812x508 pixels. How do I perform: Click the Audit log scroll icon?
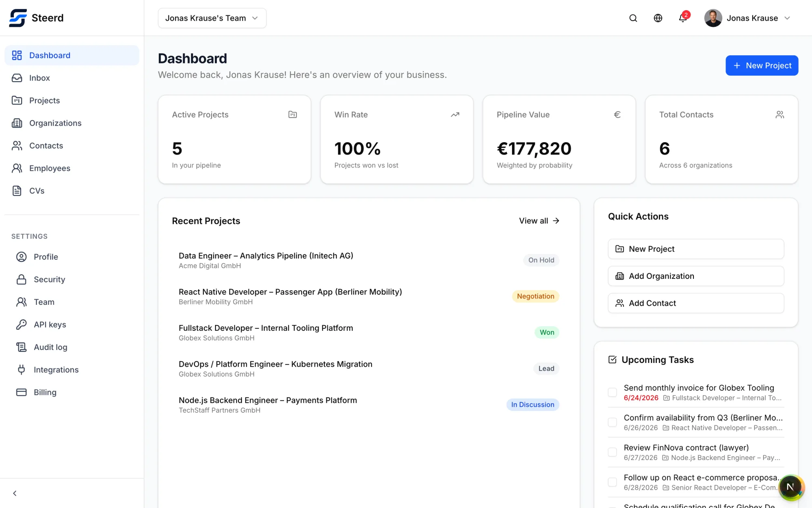22,347
